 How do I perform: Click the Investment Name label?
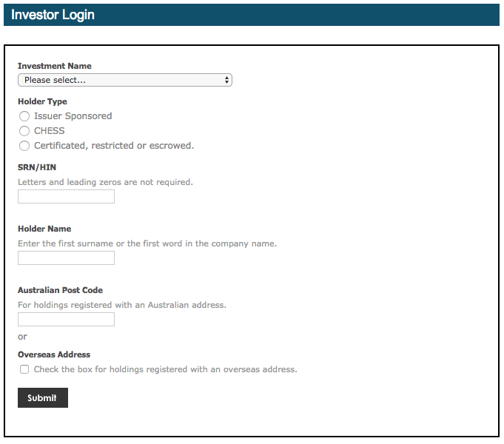[x=55, y=66]
